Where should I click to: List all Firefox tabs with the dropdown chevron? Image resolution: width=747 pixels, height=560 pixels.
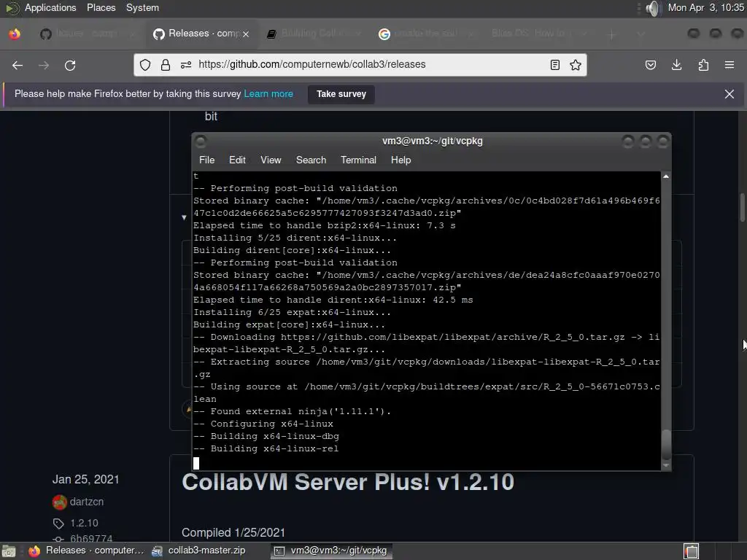tap(640, 34)
